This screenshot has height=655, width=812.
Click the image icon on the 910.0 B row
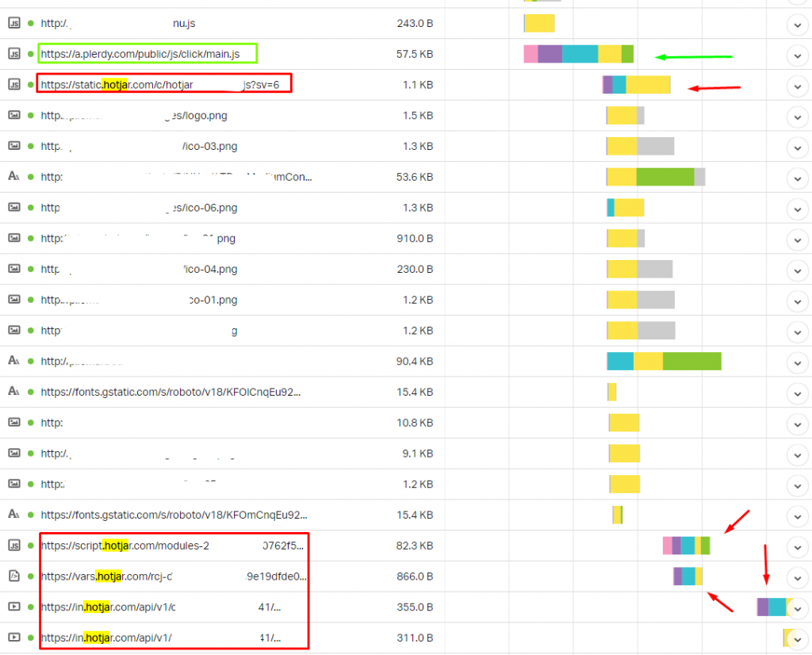click(x=14, y=238)
